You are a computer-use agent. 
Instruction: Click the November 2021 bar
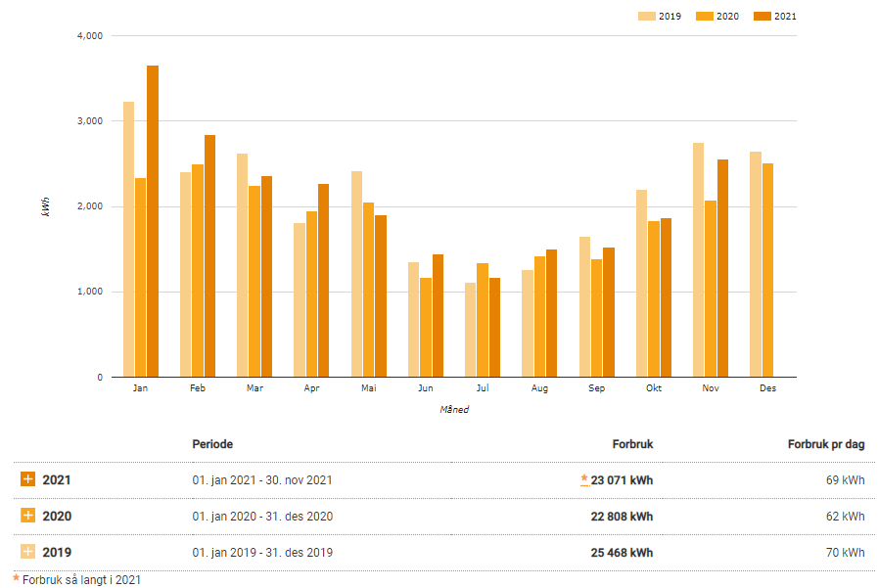click(x=723, y=268)
